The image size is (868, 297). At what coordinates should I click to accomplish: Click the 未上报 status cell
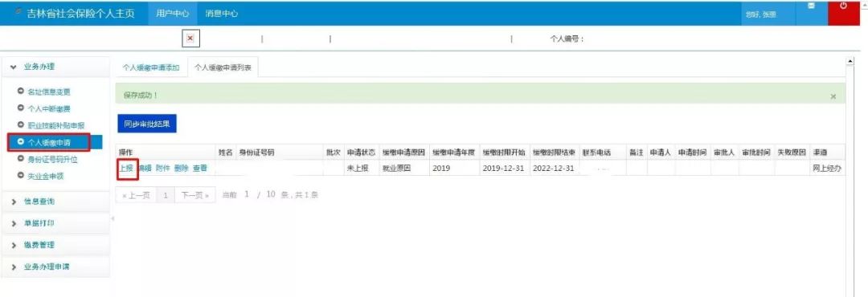361,168
